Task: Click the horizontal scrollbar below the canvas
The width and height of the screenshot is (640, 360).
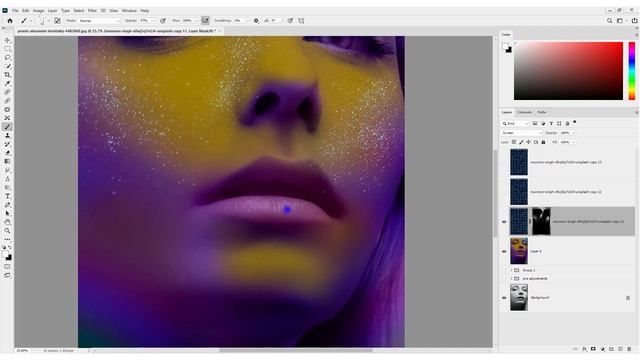Action: [x=296, y=350]
